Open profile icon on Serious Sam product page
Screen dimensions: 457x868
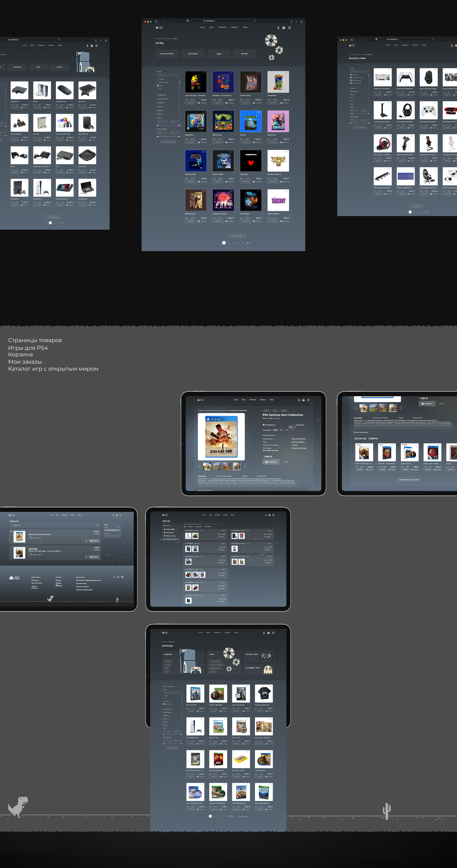(x=299, y=400)
